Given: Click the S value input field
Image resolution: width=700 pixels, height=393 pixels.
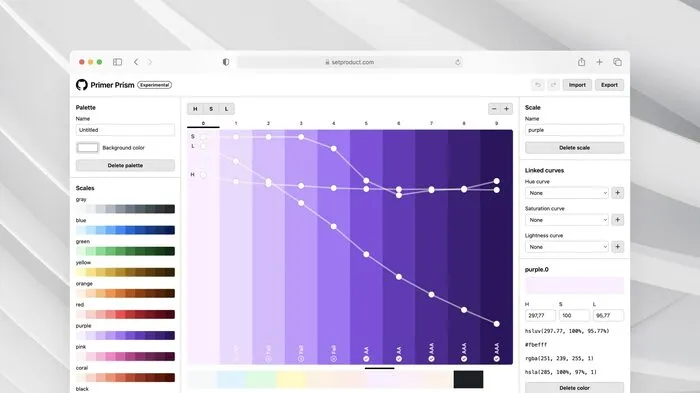Looking at the screenshot, I should (x=574, y=315).
